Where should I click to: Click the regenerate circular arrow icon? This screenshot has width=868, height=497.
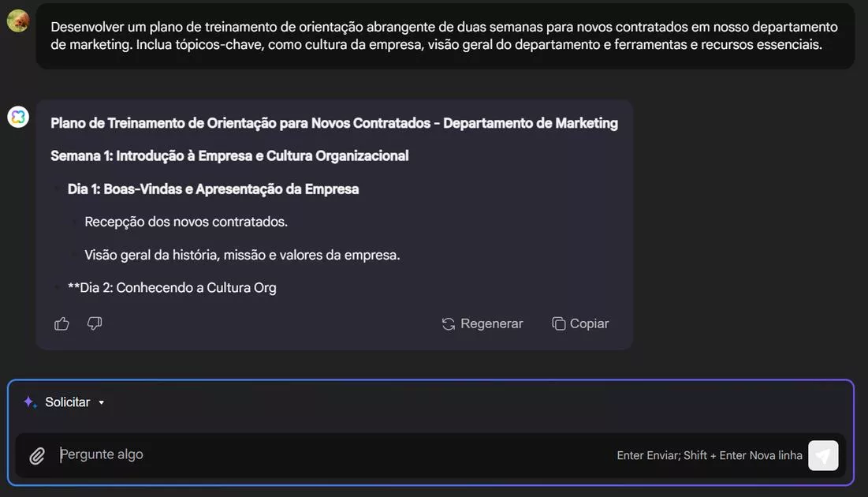click(447, 323)
